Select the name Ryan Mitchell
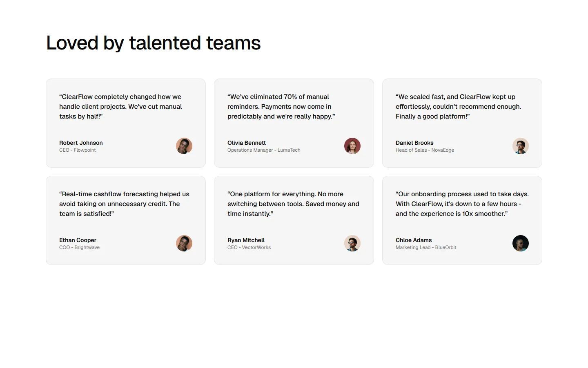The width and height of the screenshot is (588, 368). (x=246, y=240)
